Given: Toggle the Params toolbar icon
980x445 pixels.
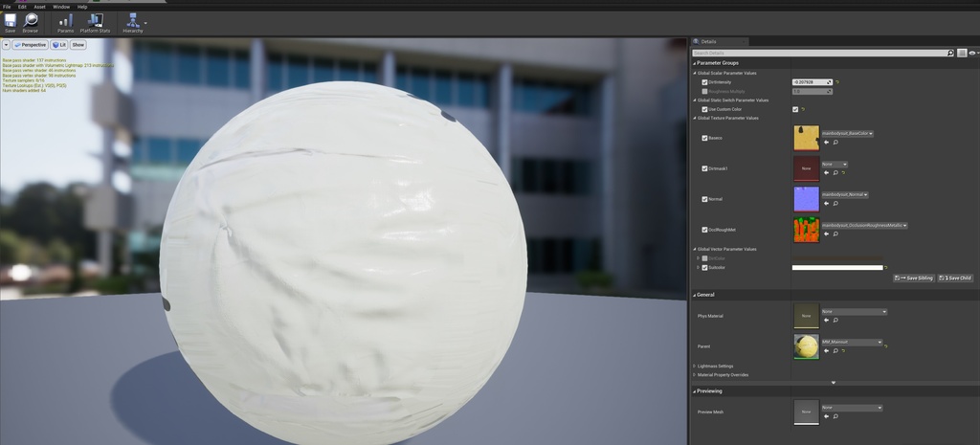Looking at the screenshot, I should click(66, 23).
